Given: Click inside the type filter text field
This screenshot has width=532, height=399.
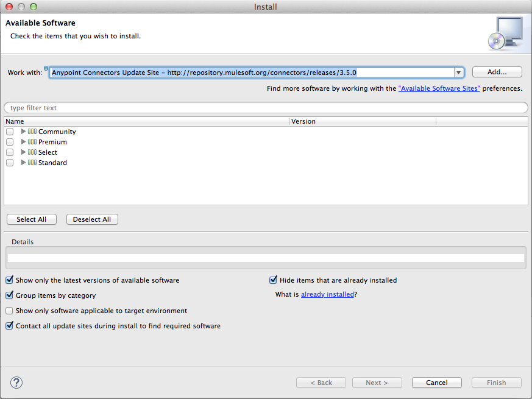Looking at the screenshot, I should [x=122, y=107].
